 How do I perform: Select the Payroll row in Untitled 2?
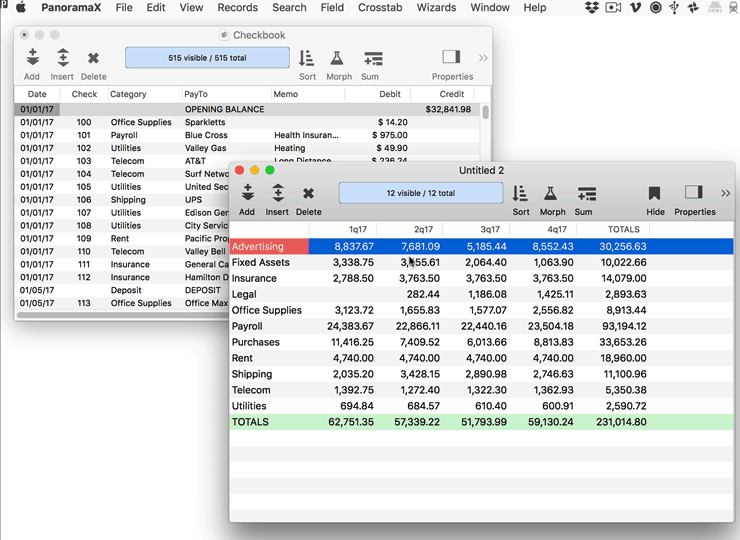pyautogui.click(x=481, y=326)
